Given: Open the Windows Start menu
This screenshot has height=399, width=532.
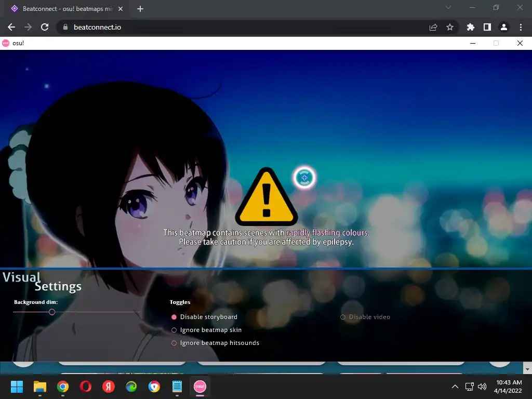Looking at the screenshot, I should [17, 387].
